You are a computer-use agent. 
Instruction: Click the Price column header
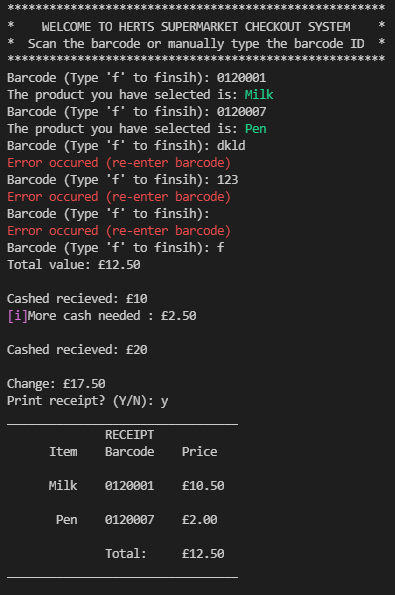point(200,452)
